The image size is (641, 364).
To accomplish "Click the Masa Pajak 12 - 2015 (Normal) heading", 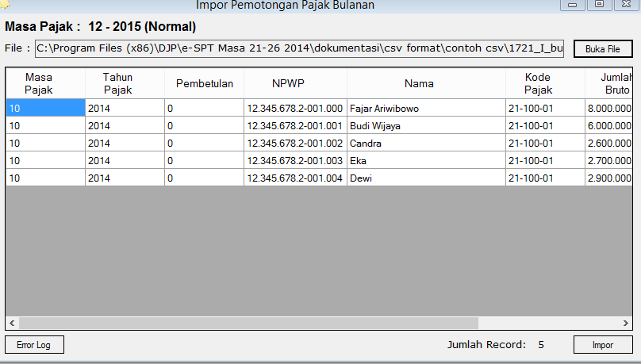I will tap(101, 26).
